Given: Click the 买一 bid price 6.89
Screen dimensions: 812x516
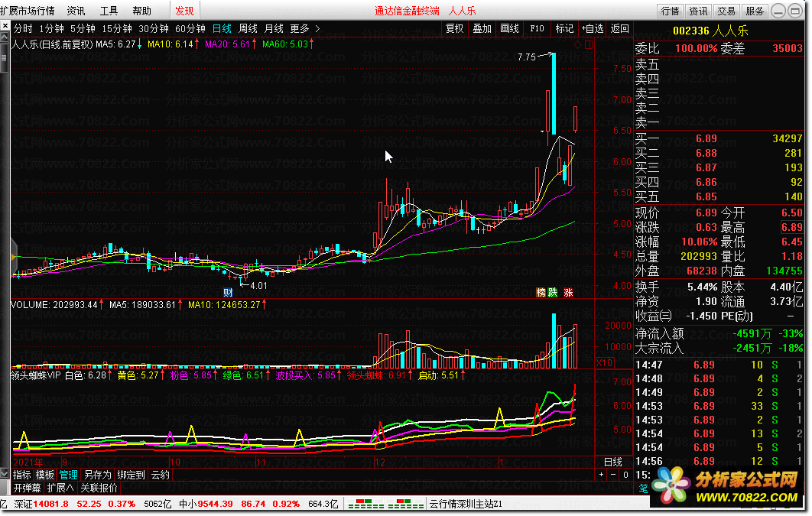Looking at the screenshot, I should click(706, 138).
